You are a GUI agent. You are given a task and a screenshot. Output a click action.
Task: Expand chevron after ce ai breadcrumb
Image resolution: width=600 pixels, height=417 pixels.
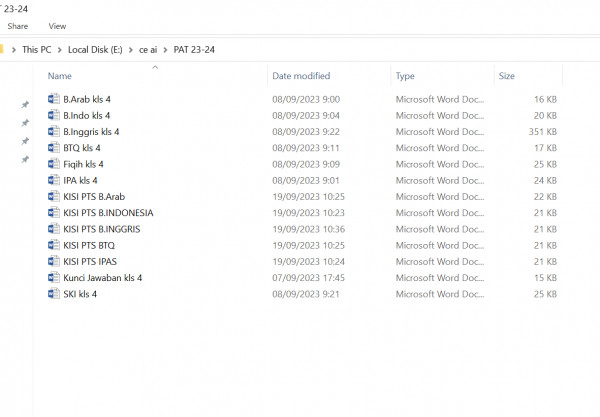click(x=165, y=50)
